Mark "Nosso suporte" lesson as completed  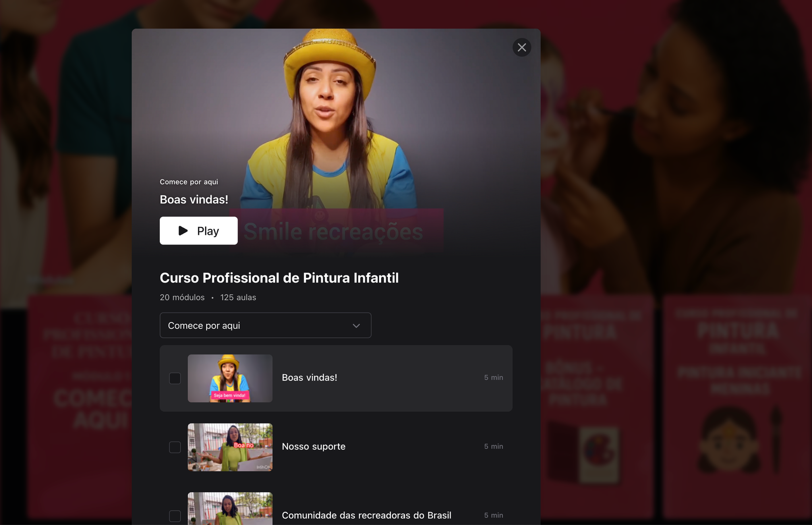(175, 447)
